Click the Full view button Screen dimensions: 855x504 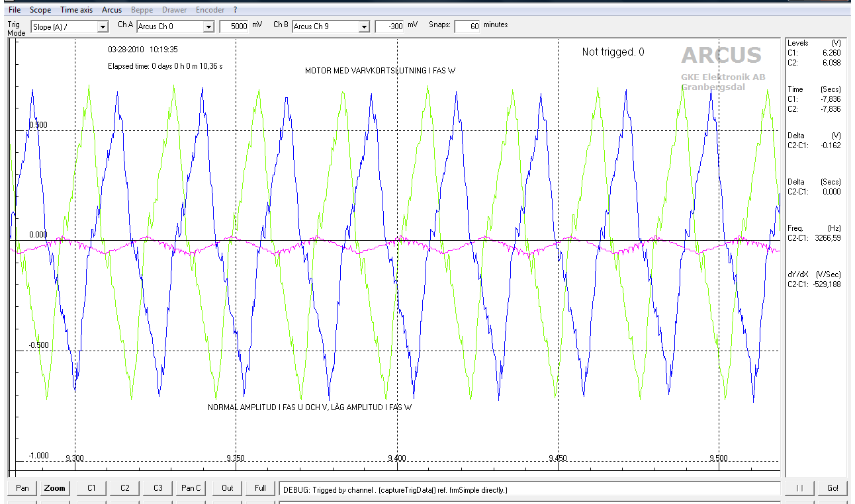[260, 488]
